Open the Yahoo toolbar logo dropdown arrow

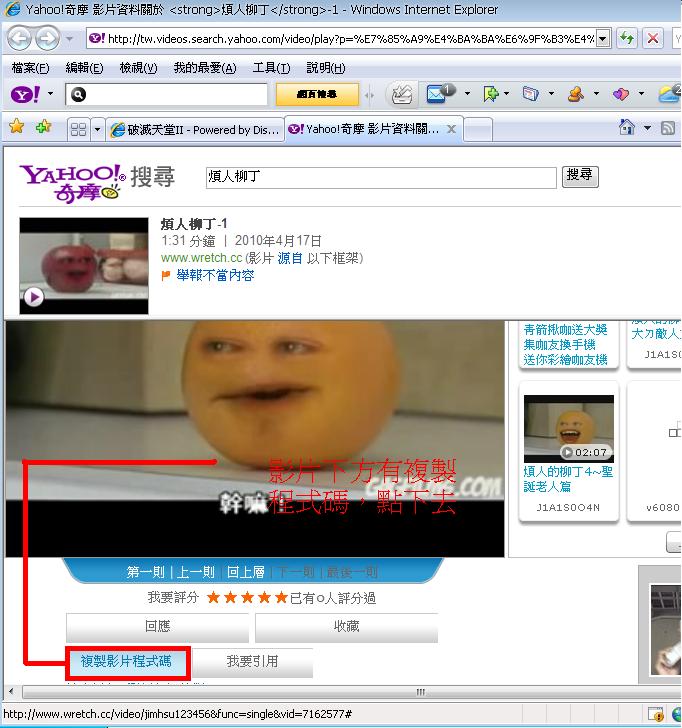click(51, 94)
